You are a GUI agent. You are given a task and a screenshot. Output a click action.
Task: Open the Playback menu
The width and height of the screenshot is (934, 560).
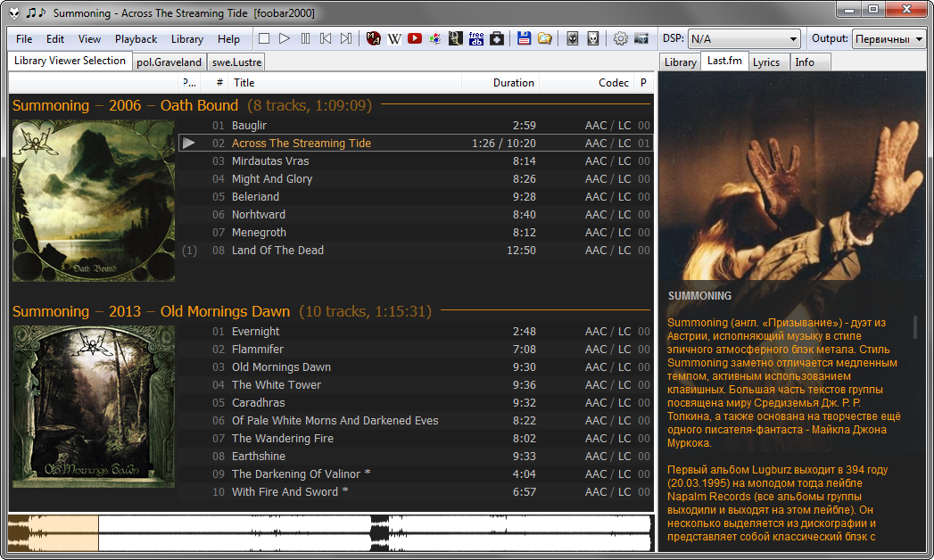coord(136,38)
